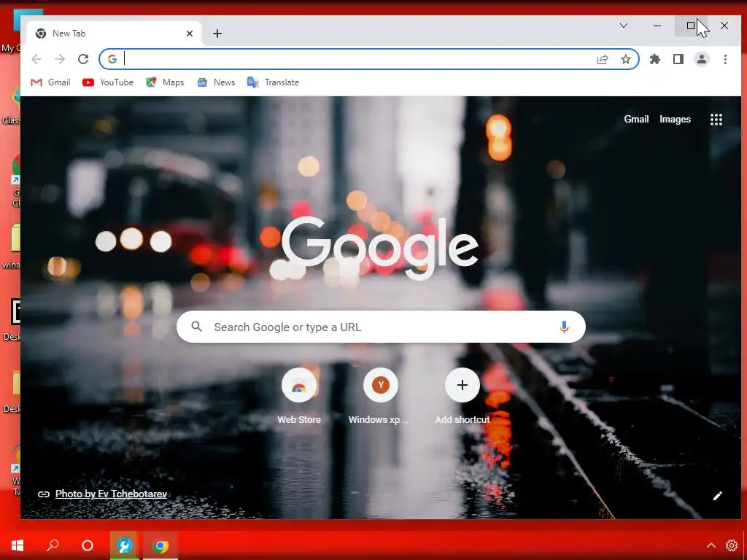This screenshot has width=747, height=560.
Task: Open Photo by Ev Tchebotarev link
Action: 111,494
